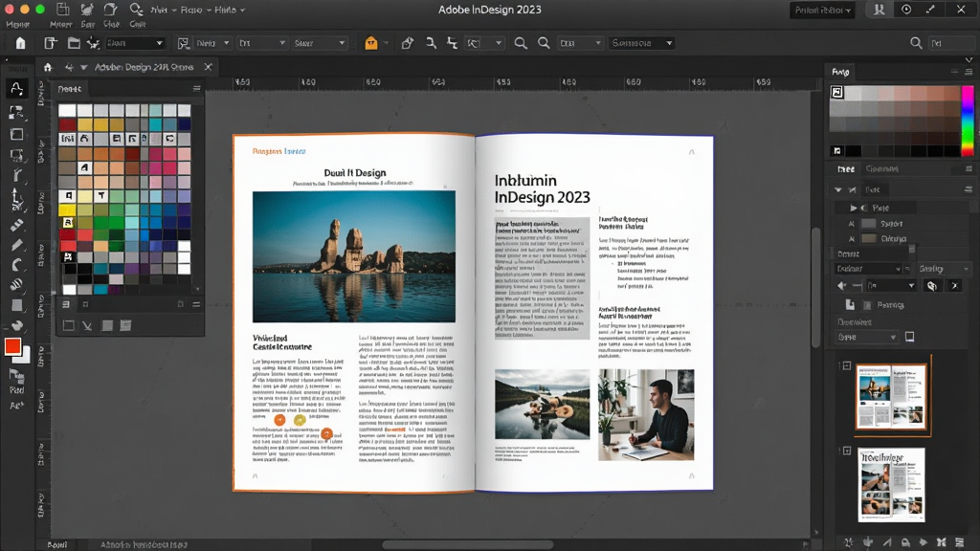
Task: Click the search magnifier at far right
Action: [x=916, y=43]
